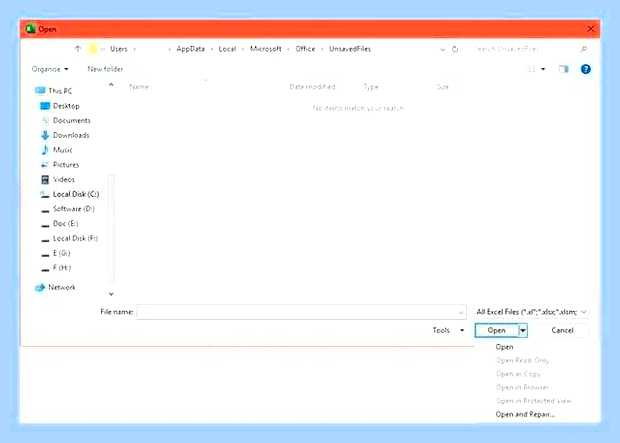Select Local Disk (C:) label in the tree
620x443 pixels.
tap(76, 194)
